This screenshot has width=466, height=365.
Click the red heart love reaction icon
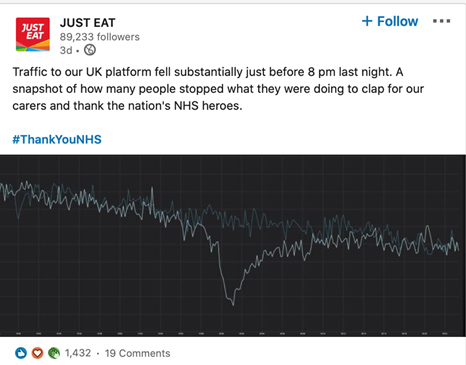[x=37, y=353]
